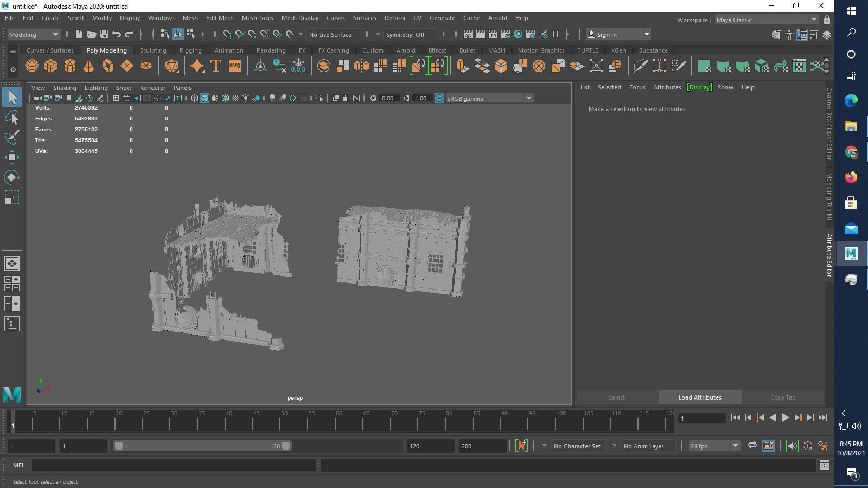The image size is (868, 488).
Task: Select the Lasso tool in toolbox
Action: [x=12, y=117]
